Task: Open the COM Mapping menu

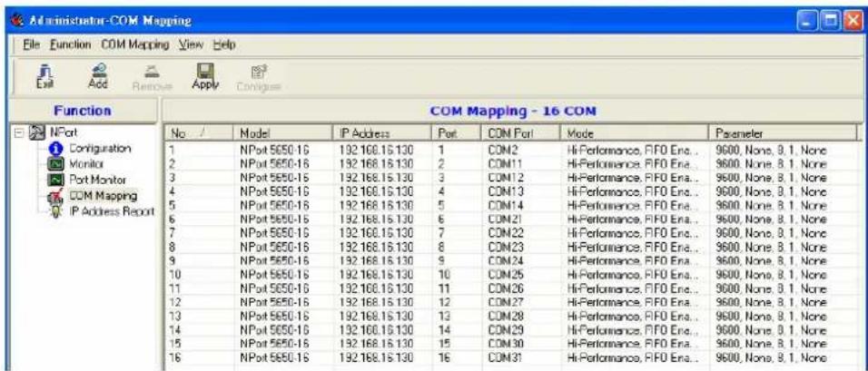Action: pos(135,44)
